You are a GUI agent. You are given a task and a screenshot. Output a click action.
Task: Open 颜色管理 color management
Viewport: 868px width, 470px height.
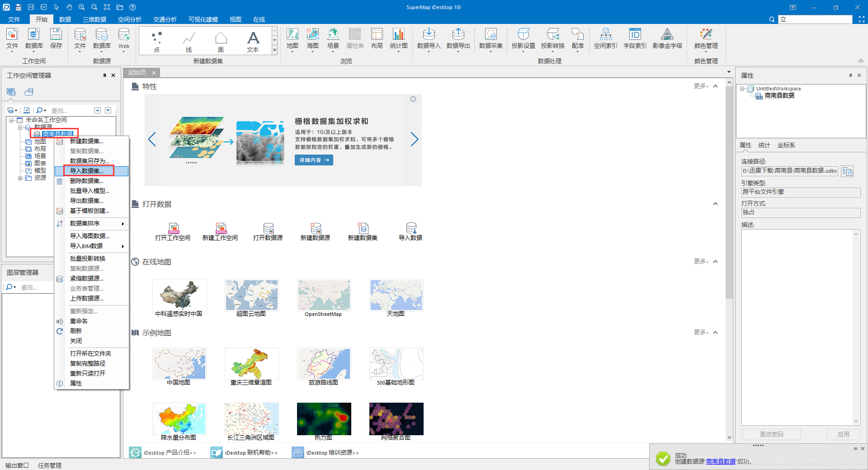(705, 40)
